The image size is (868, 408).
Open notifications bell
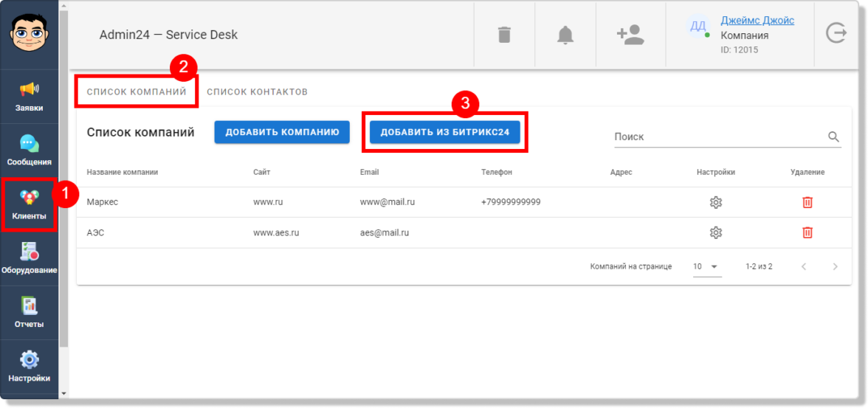565,35
